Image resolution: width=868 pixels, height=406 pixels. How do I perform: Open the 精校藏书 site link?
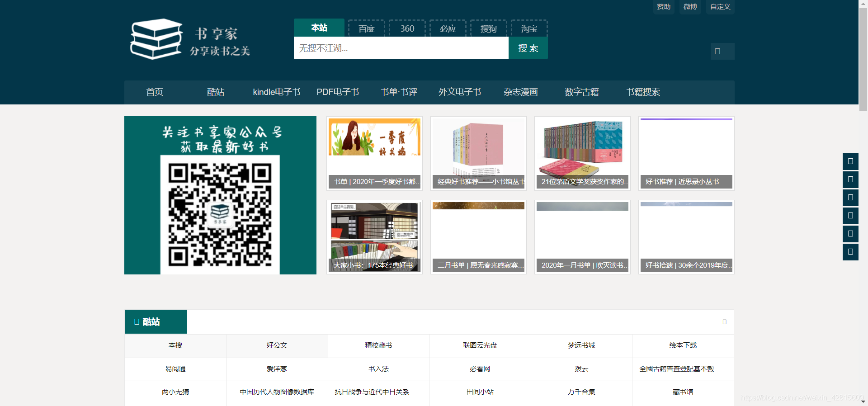[x=378, y=345]
